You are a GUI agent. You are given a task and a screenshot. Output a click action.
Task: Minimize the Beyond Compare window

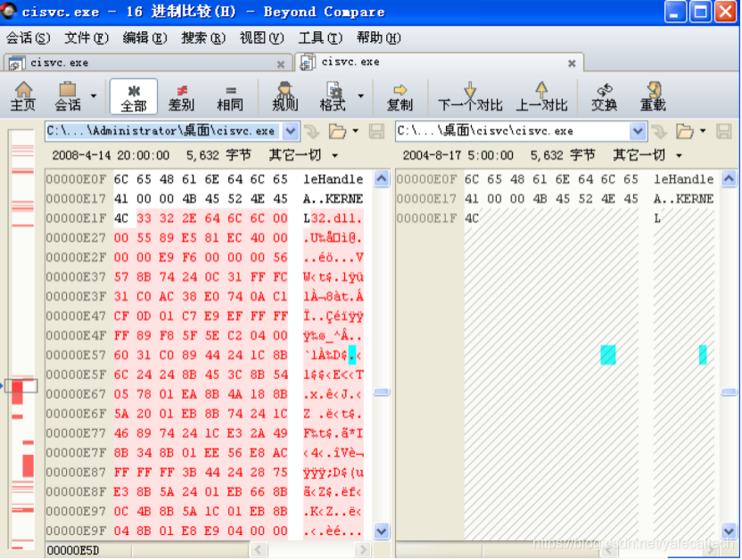click(675, 12)
